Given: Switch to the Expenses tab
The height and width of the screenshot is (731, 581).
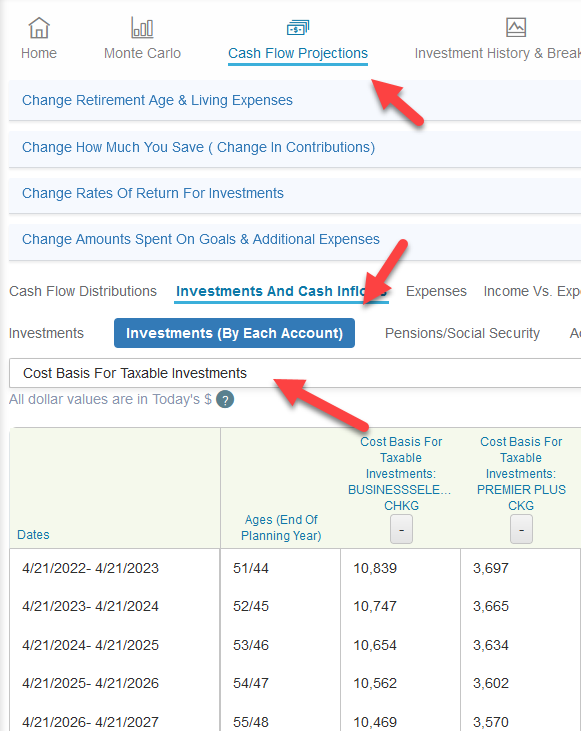Looking at the screenshot, I should [436, 291].
